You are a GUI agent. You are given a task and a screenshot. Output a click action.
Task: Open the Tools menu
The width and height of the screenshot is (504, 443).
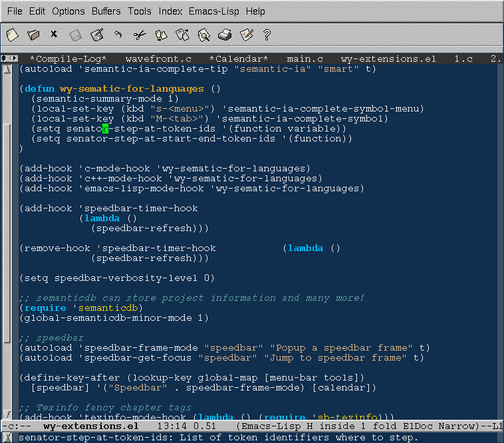[x=140, y=11]
